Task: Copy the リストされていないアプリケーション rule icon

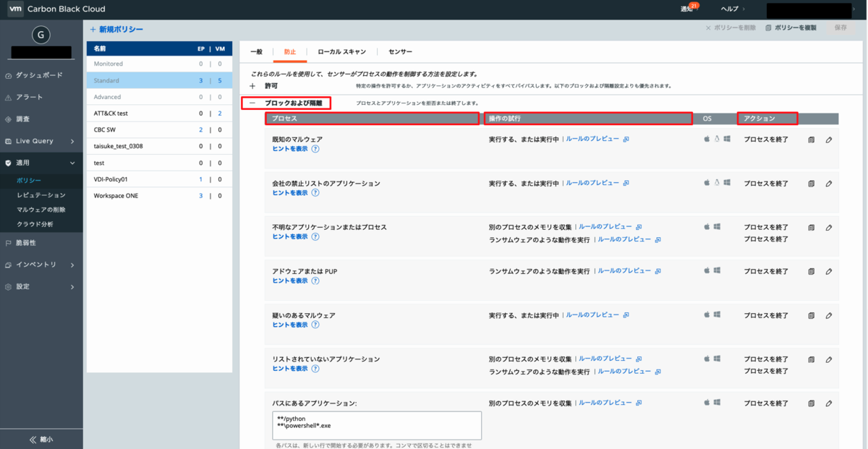Action: tap(812, 359)
